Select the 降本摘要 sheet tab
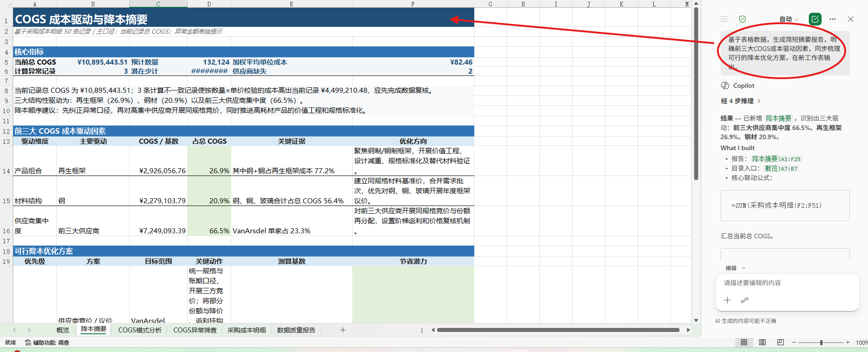The width and height of the screenshot is (868, 352). coord(94,329)
